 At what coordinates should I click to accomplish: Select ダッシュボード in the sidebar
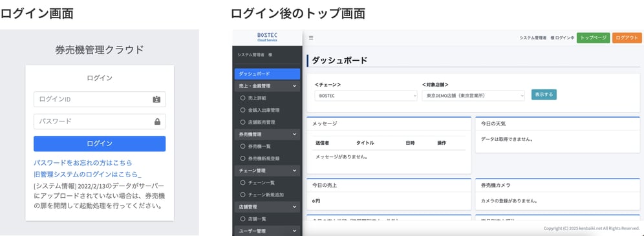[268, 74]
